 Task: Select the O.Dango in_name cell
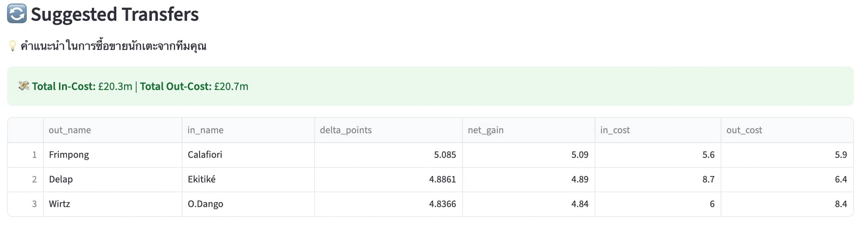[x=248, y=204]
